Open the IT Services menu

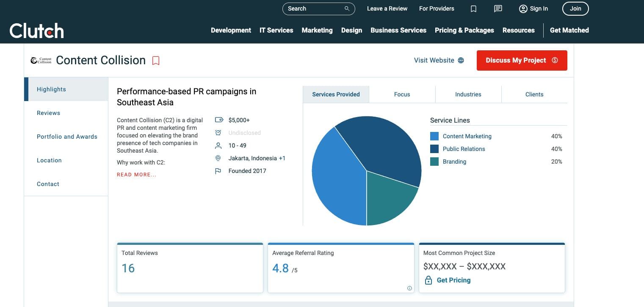point(276,30)
